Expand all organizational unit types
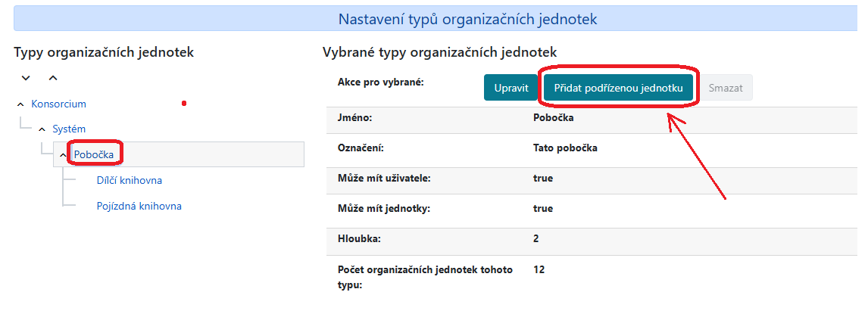This screenshot has height=314, width=868. pyautogui.click(x=26, y=78)
